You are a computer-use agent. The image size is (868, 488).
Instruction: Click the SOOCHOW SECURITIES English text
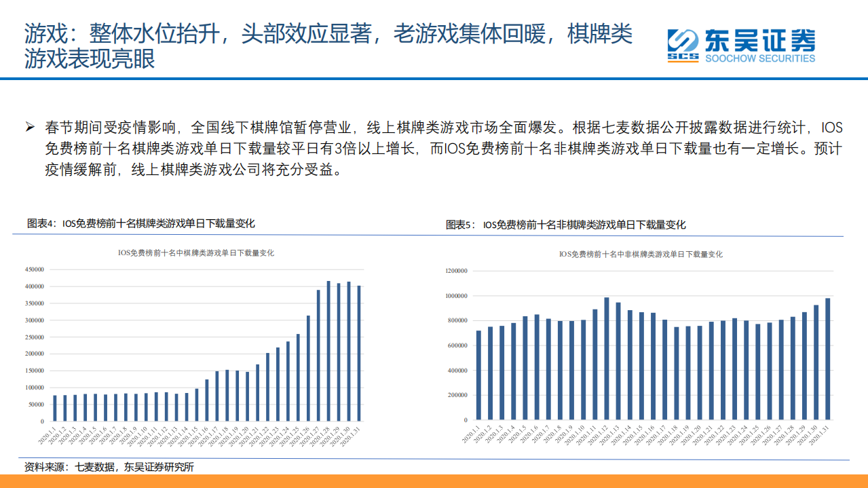point(760,59)
